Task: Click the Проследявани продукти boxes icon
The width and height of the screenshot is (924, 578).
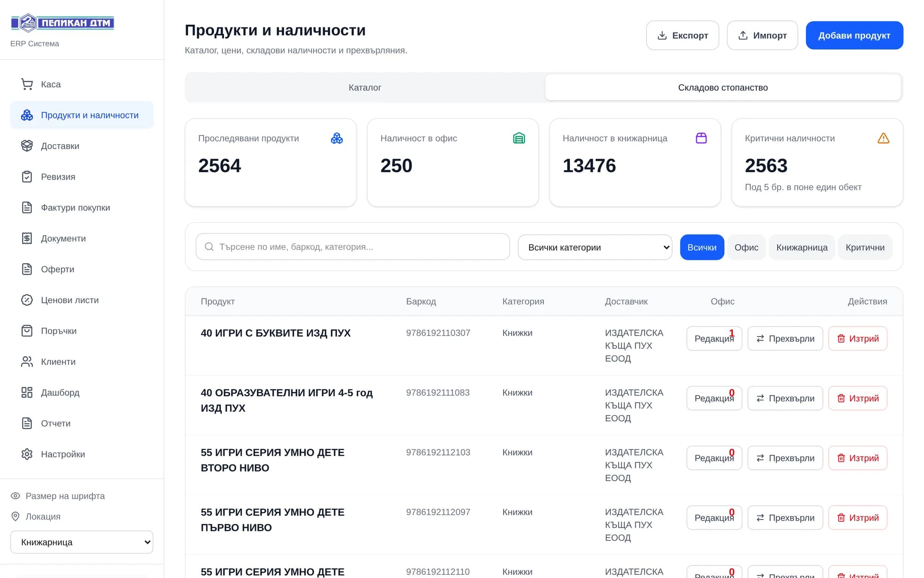Action: (x=337, y=138)
